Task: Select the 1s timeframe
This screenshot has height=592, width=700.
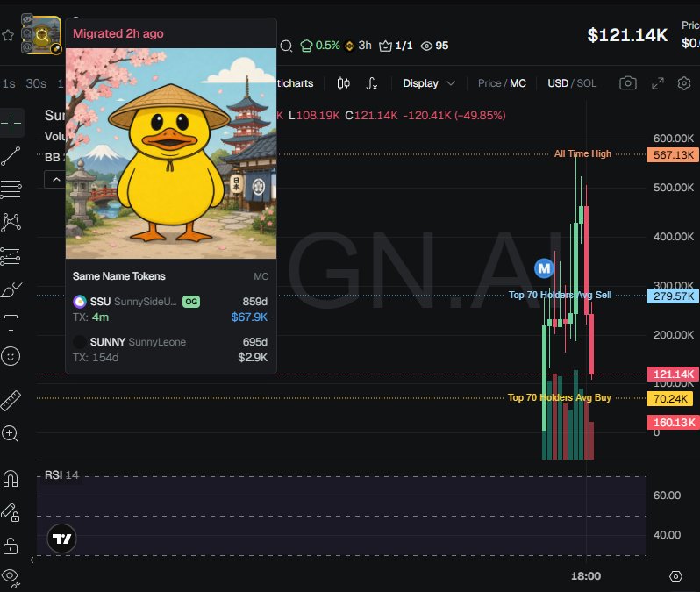Action: pos(9,83)
